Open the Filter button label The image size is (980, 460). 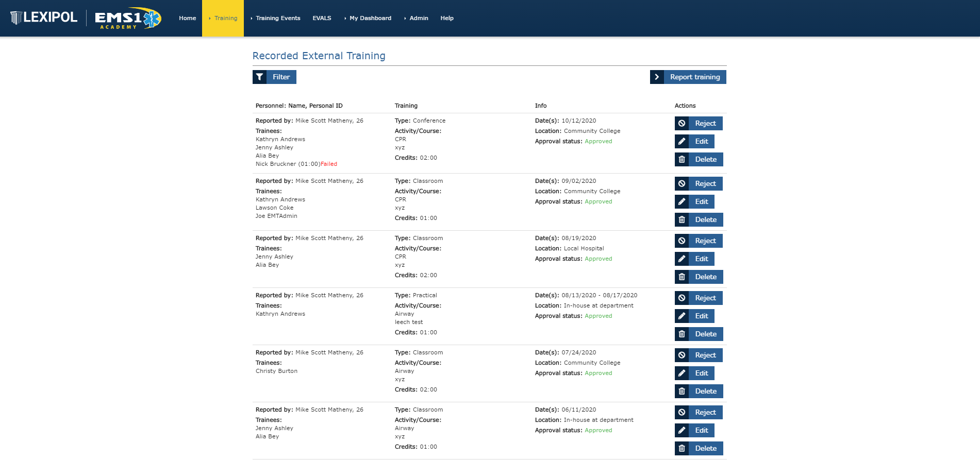281,77
